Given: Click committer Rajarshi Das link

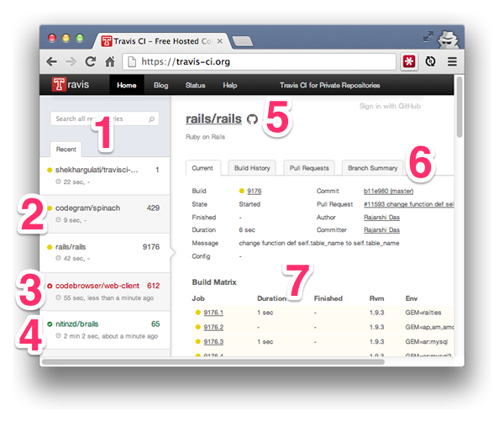Looking at the screenshot, I should 382,230.
